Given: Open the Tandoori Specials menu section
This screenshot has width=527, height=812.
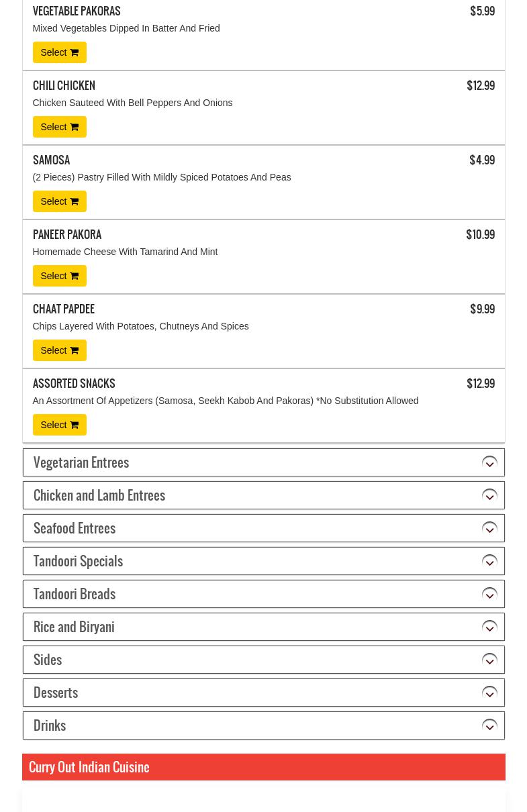Looking at the screenshot, I should 78,561.
